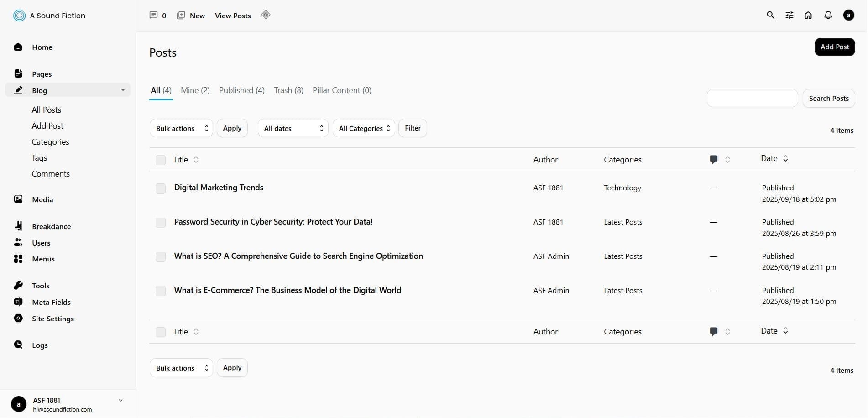This screenshot has height=418, width=868.
Task: Select the Digital Marketing Trends post checkbox
Action: [x=161, y=188]
